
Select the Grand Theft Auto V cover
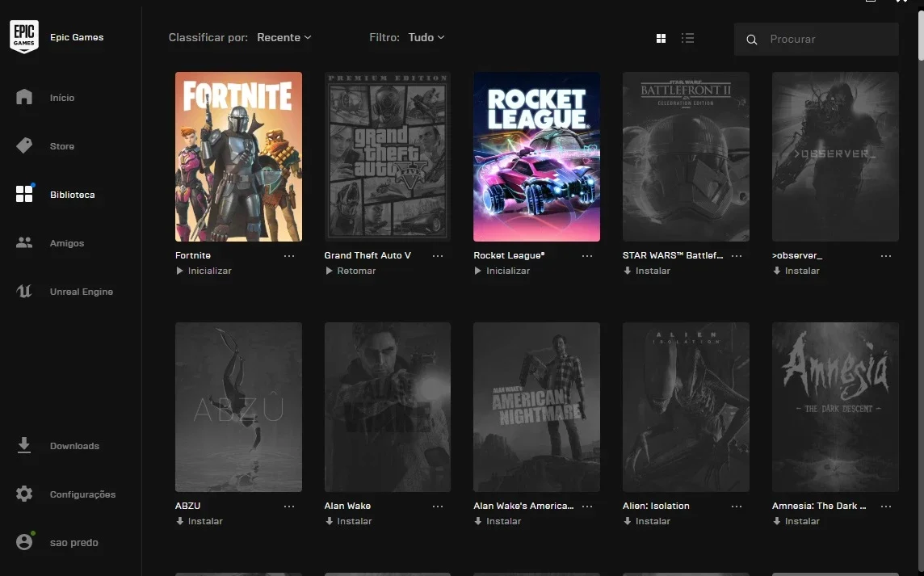387,157
